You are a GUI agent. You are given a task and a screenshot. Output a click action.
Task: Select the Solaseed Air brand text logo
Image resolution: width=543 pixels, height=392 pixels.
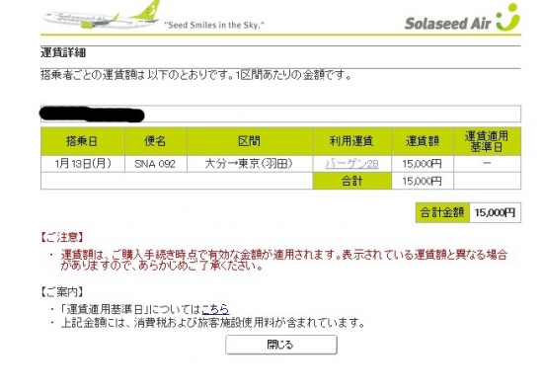pyautogui.click(x=447, y=24)
